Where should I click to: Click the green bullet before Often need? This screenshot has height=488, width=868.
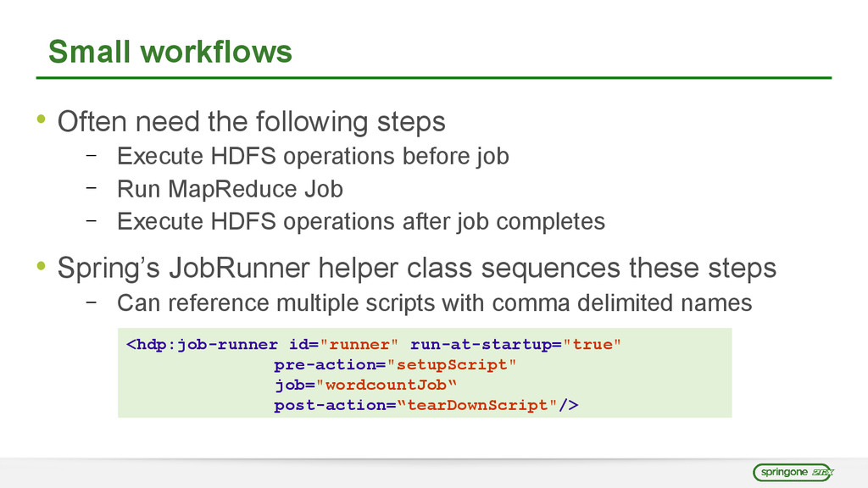pos(41,119)
